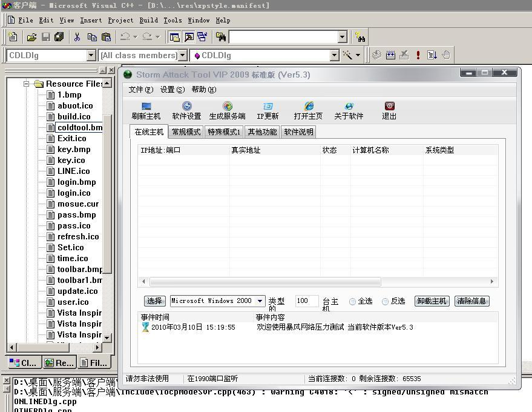Viewport: 532px width, 412px height.
Task: Click the Open file toolbar icon
Action: pos(31,37)
